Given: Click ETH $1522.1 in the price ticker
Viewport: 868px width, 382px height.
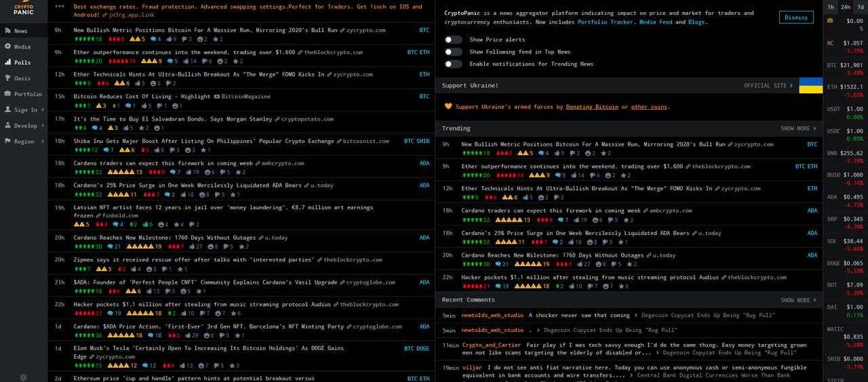Looking at the screenshot, I should tap(845, 91).
